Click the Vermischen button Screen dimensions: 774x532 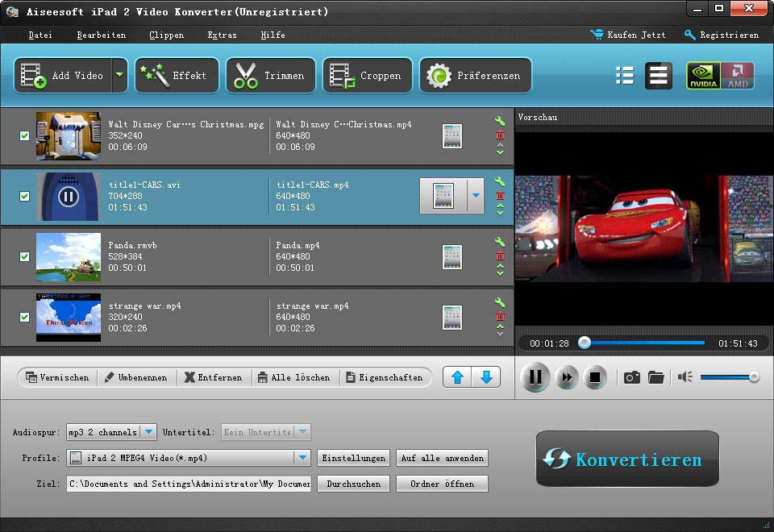click(x=57, y=377)
